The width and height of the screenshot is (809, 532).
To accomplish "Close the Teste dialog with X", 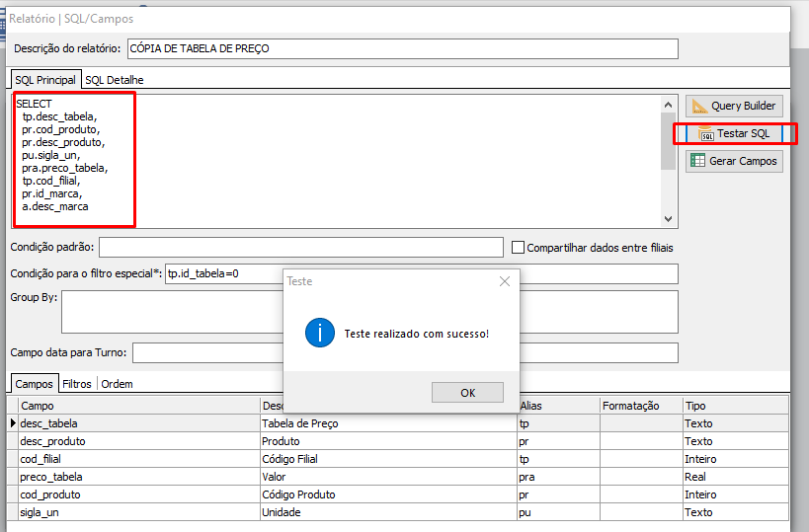I will pyautogui.click(x=505, y=281).
